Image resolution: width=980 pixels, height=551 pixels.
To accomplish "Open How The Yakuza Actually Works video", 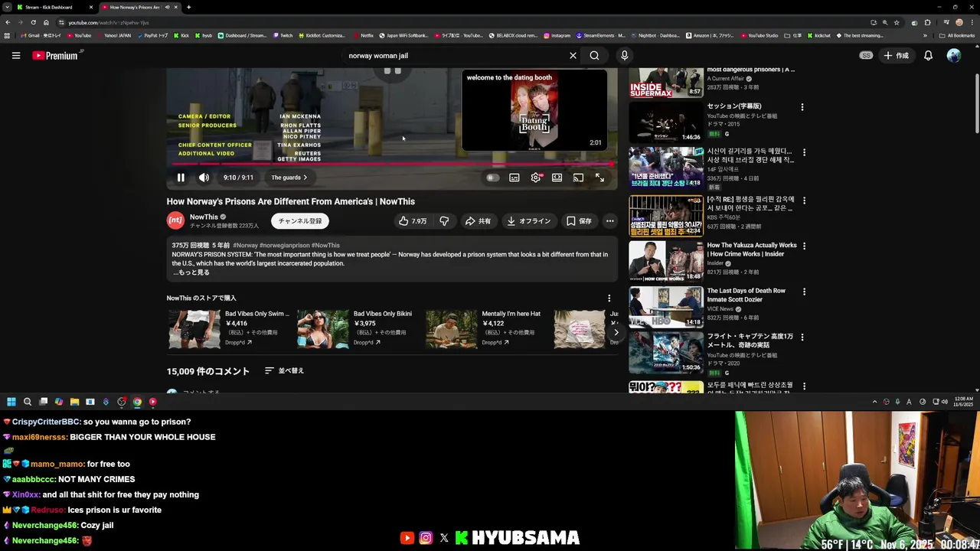I will pos(712,262).
